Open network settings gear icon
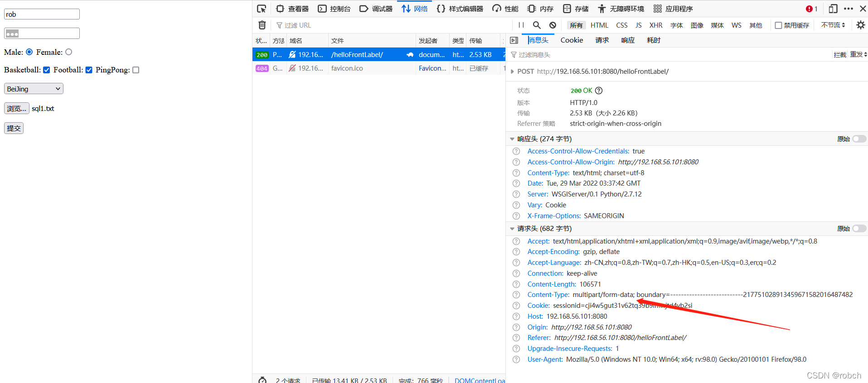This screenshot has width=868, height=383. pyautogui.click(x=860, y=25)
